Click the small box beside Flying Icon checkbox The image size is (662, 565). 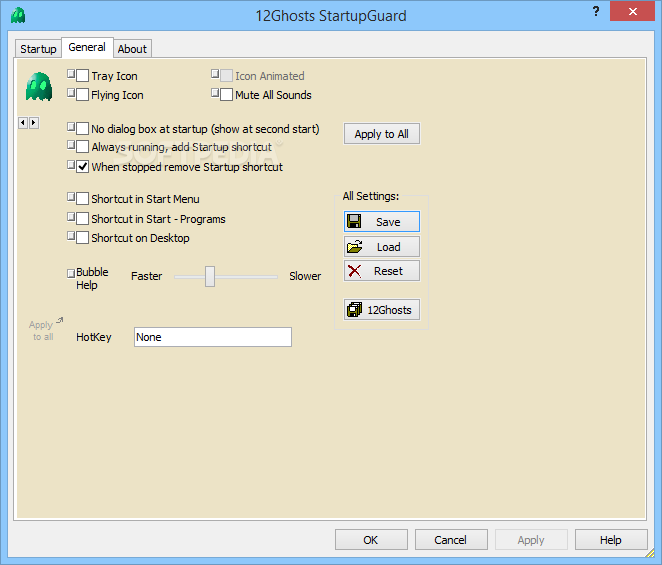point(71,92)
